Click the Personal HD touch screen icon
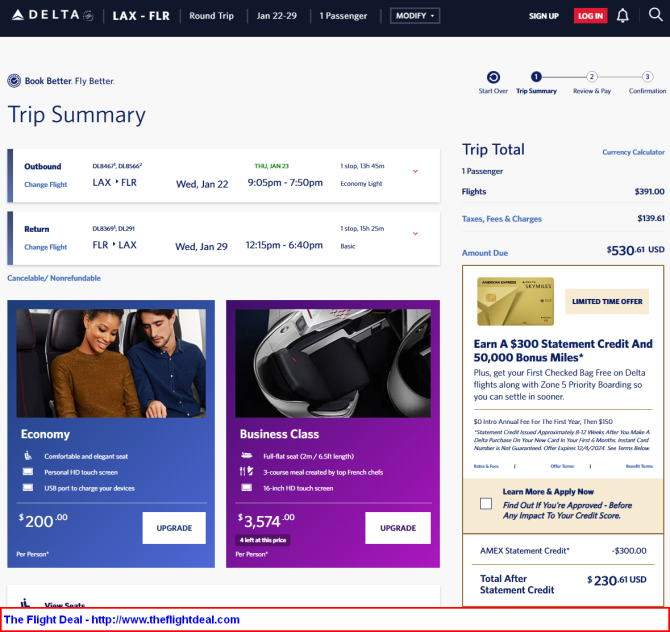 pyautogui.click(x=28, y=472)
